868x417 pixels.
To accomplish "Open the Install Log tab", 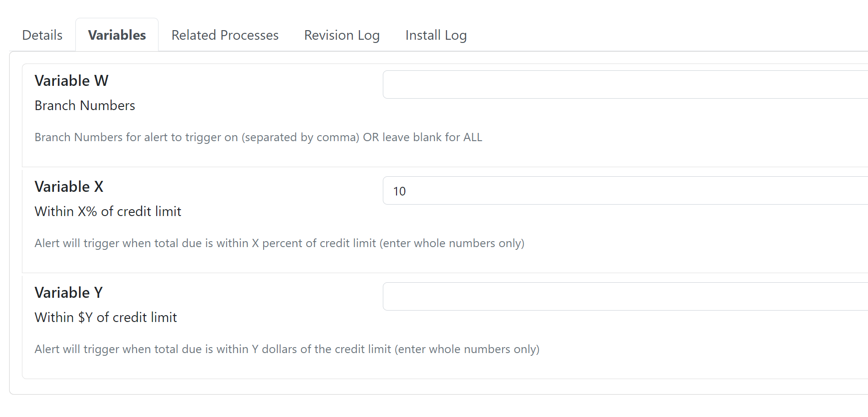I will [436, 35].
